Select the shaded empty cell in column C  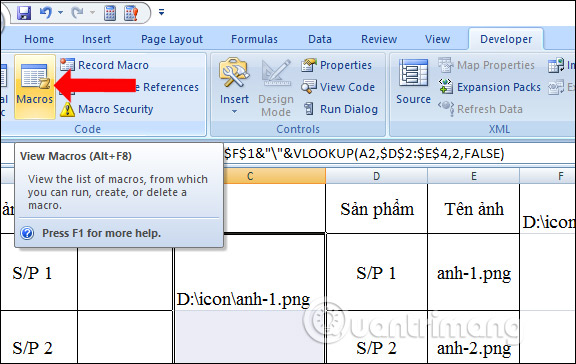coord(250,337)
